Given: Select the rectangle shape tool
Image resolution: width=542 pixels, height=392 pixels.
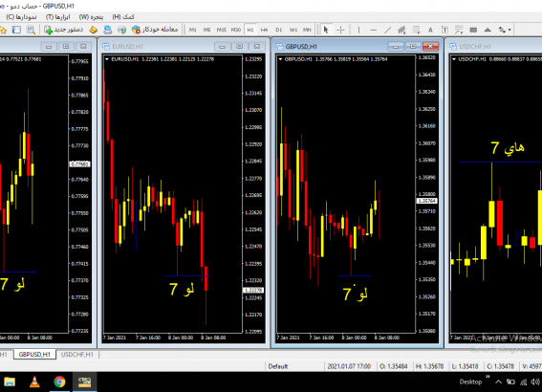Looking at the screenshot, I should coord(473,30).
